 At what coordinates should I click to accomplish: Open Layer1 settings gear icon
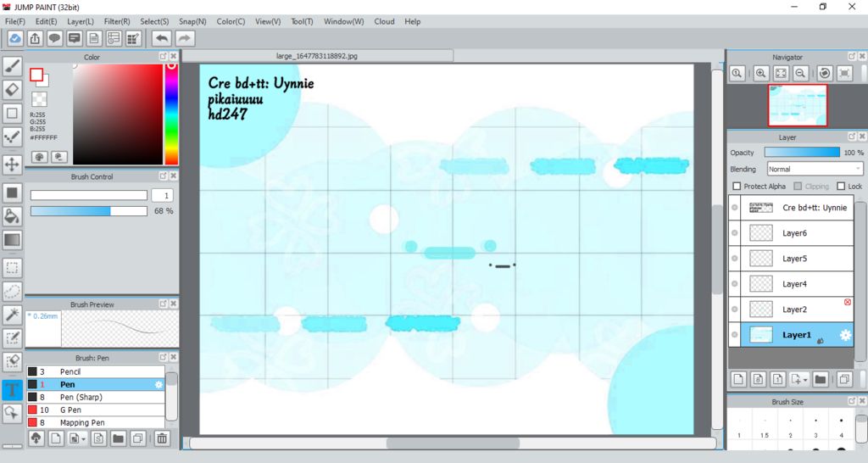(x=845, y=335)
